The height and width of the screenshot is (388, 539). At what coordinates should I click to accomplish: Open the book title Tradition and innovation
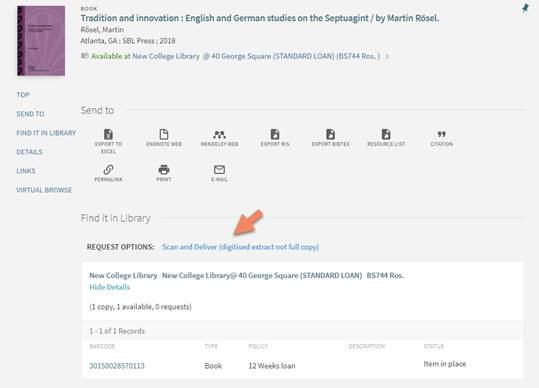click(260, 18)
